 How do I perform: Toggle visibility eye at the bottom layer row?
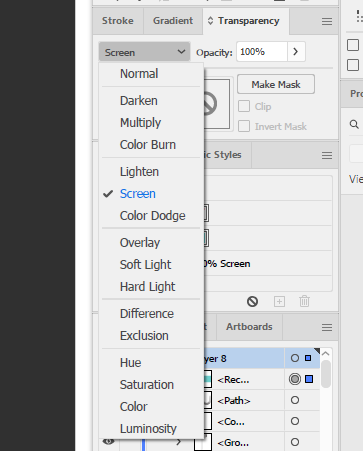tap(108, 442)
